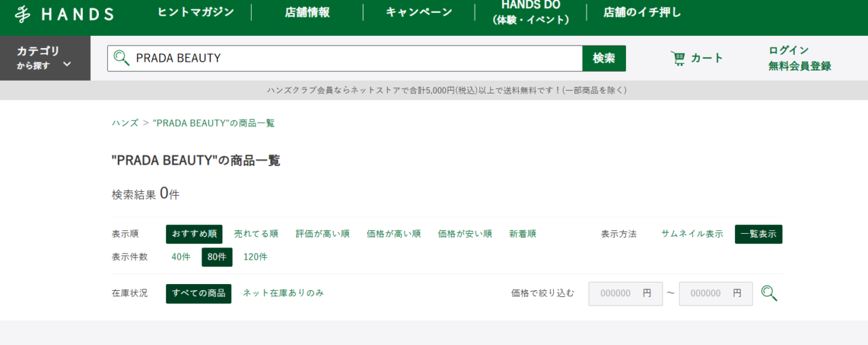
Task: Show 120件 per page
Action: click(x=256, y=257)
